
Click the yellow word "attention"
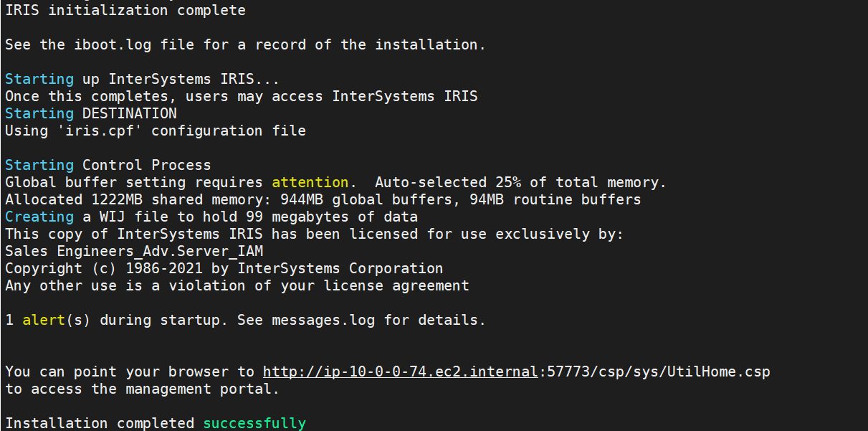click(310, 182)
